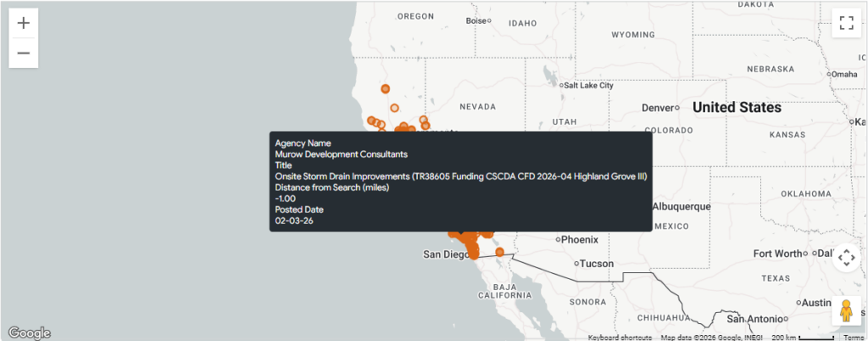The width and height of the screenshot is (868, 341).
Task: Click the Tucson city label
Action: (x=598, y=263)
